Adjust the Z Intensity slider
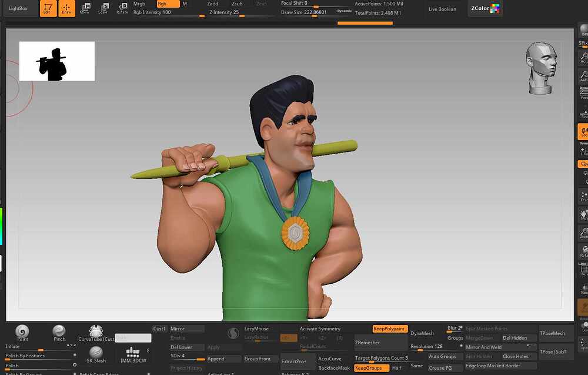588x375 pixels. (x=240, y=13)
